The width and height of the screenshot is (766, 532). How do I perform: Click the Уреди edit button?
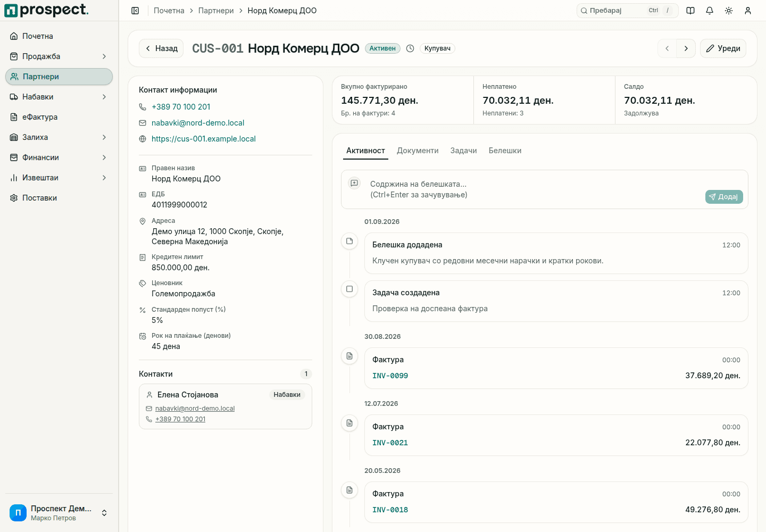point(723,48)
